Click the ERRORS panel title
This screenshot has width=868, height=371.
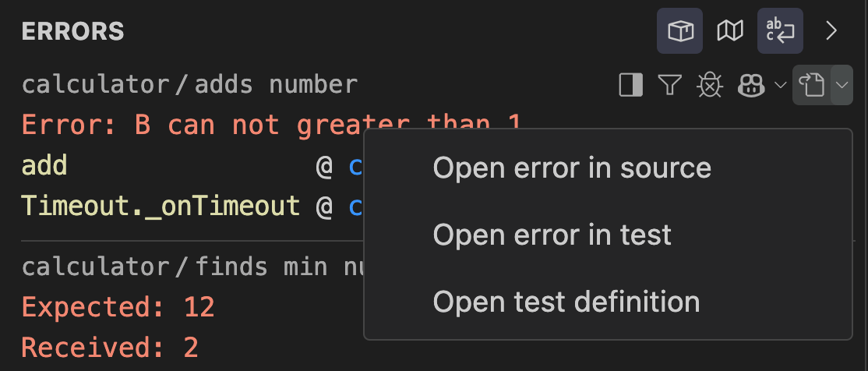pyautogui.click(x=72, y=31)
